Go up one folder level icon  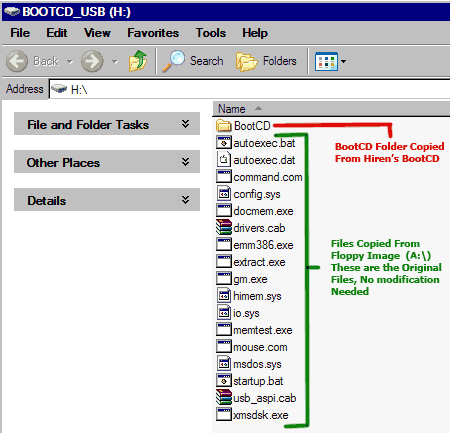coord(138,61)
